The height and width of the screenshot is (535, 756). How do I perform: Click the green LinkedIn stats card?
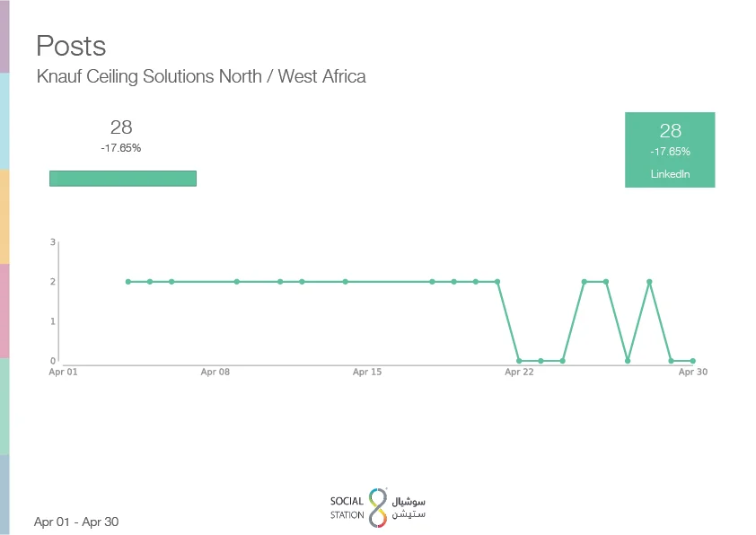pos(670,150)
